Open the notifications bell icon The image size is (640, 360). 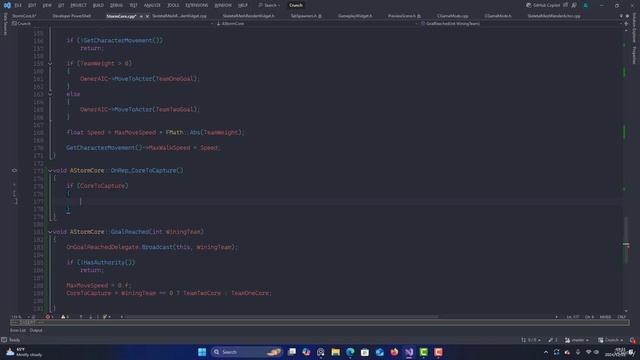point(633,340)
